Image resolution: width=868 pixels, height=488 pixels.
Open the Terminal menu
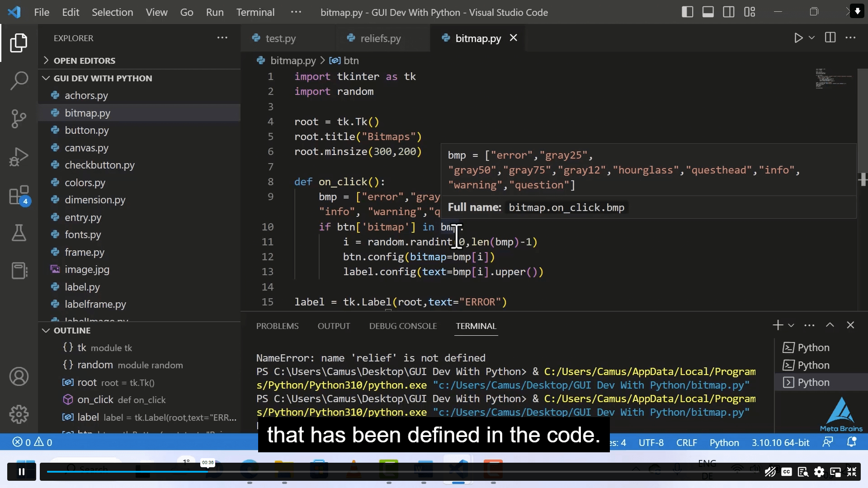(255, 12)
